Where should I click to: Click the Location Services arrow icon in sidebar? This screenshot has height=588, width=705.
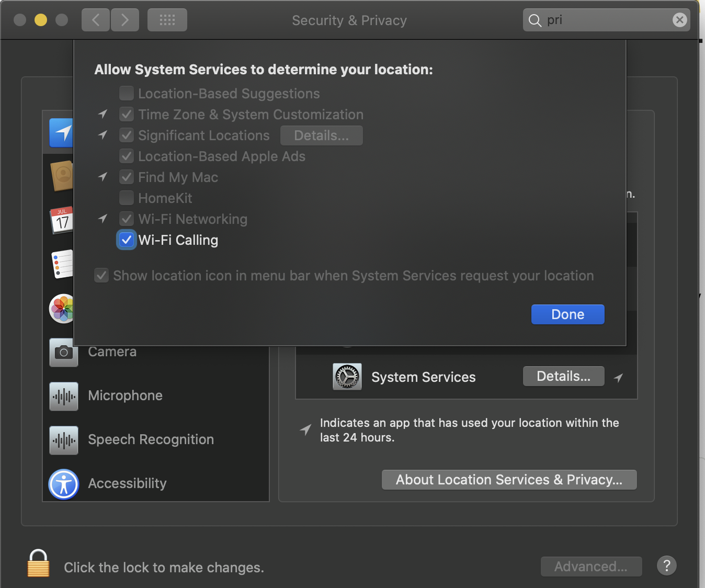[61, 132]
